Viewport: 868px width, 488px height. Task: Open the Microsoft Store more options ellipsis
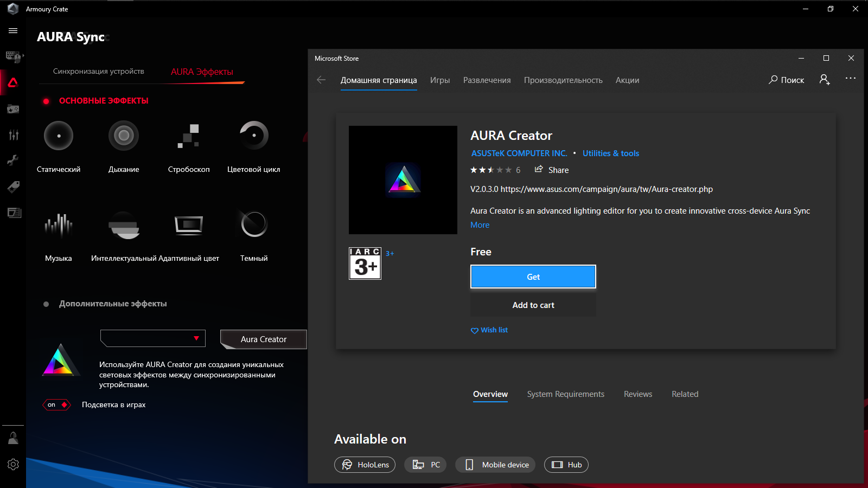click(x=851, y=79)
